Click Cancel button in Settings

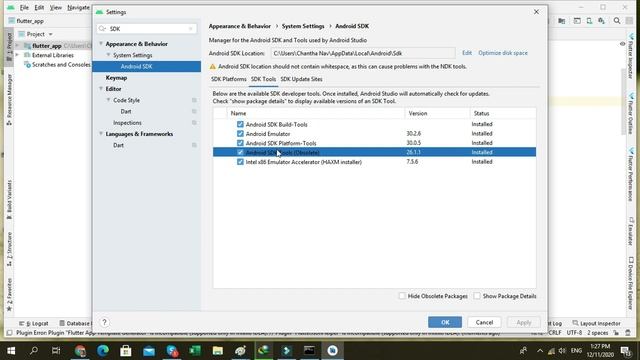coord(484,322)
